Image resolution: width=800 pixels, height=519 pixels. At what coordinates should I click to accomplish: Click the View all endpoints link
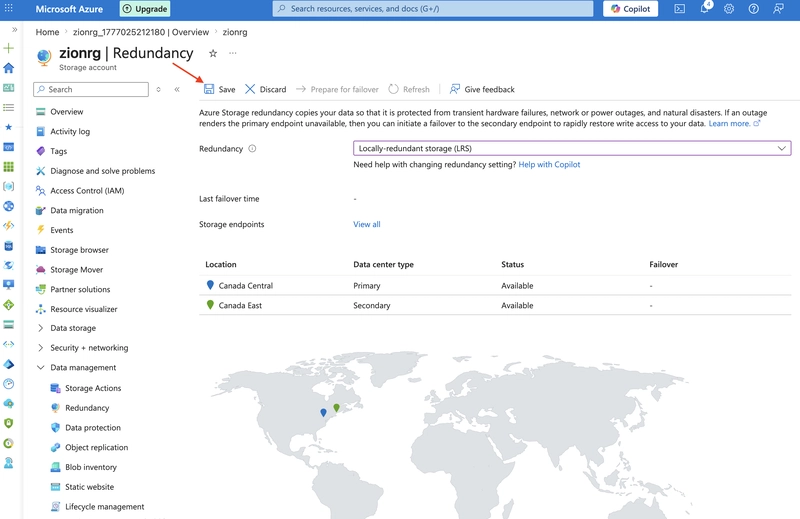point(367,225)
